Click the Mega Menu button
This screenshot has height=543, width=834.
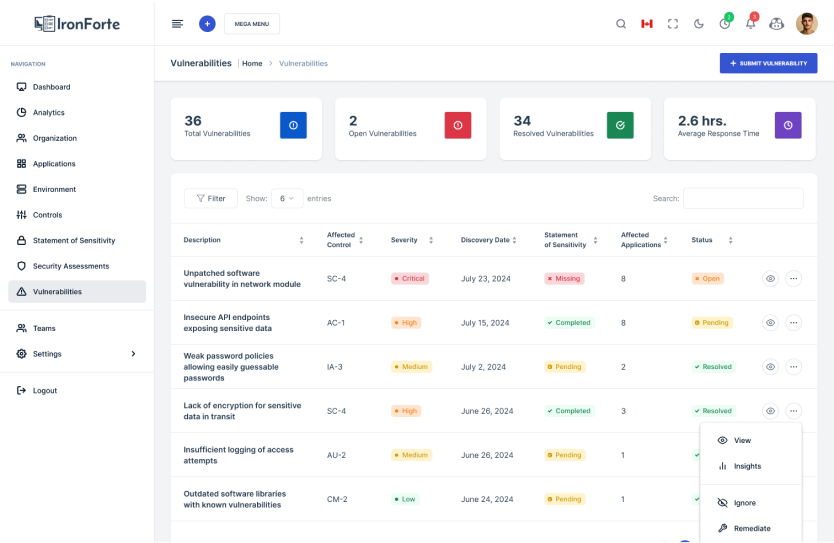[251, 24]
